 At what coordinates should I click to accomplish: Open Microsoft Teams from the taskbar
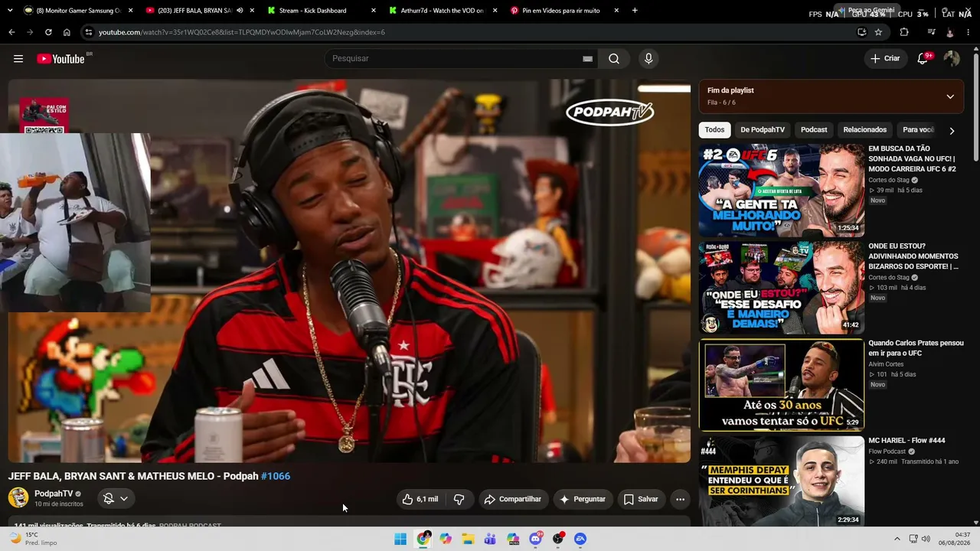pos(490,539)
